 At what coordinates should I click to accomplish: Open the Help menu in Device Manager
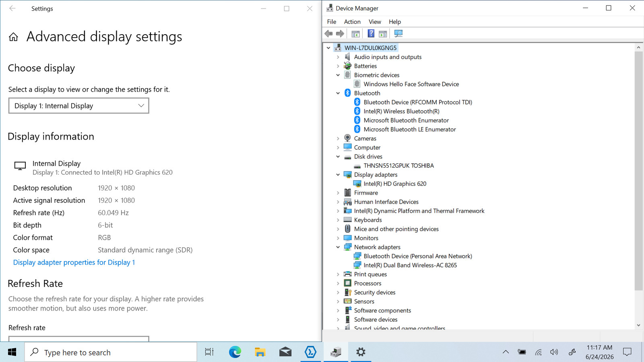[x=395, y=22]
